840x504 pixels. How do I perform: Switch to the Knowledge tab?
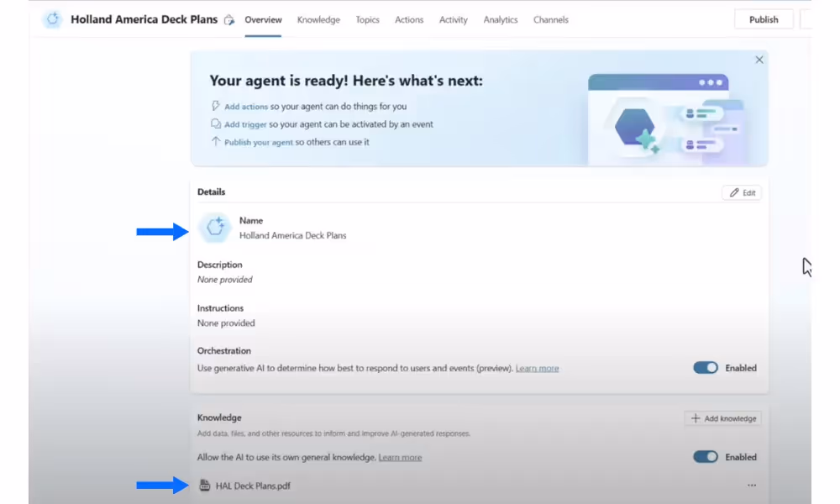318,20
